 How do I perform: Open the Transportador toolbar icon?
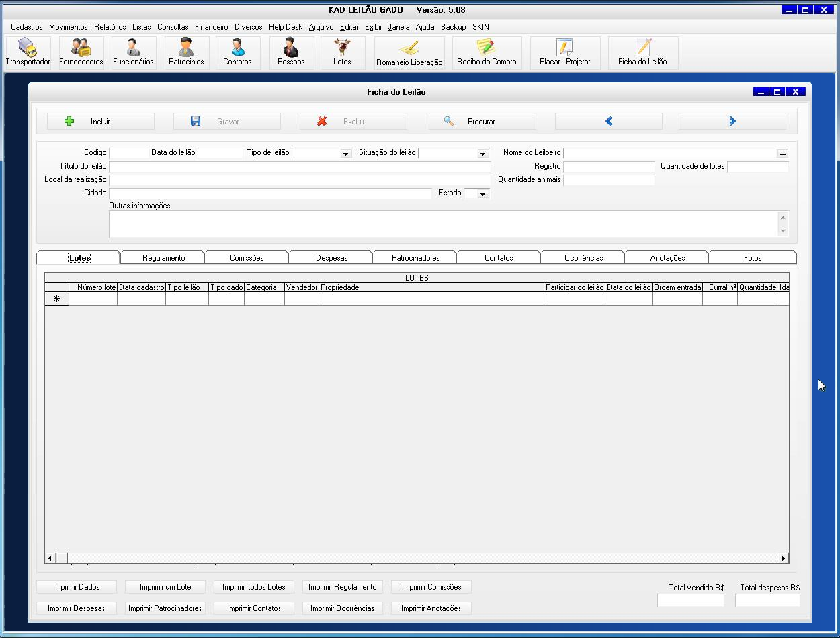pos(28,52)
